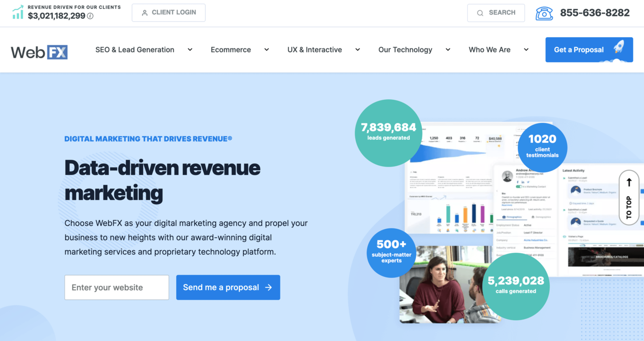Toggle the 'Is a Marketing Contact' switch
The width and height of the screenshot is (644, 341).
(519, 187)
